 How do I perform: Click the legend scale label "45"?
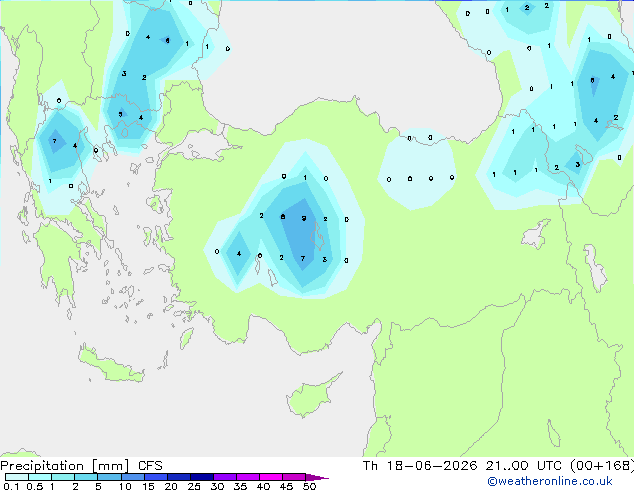[x=286, y=486]
